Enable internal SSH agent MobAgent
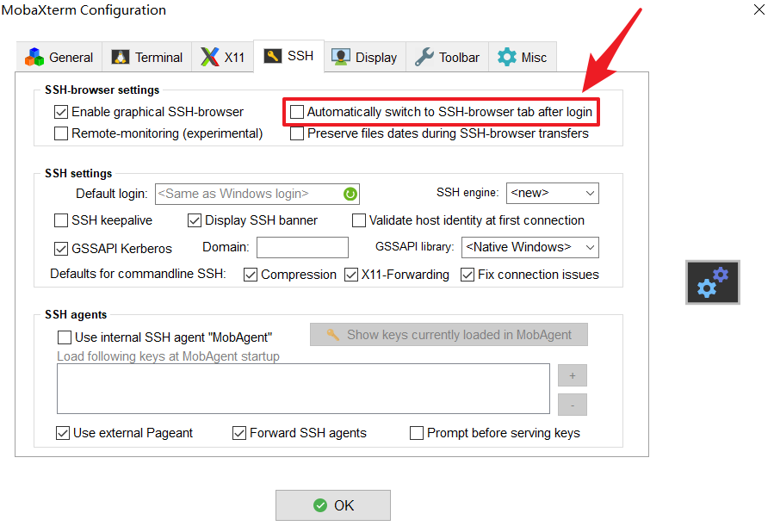Screen dimensions: 774x532 (65, 337)
